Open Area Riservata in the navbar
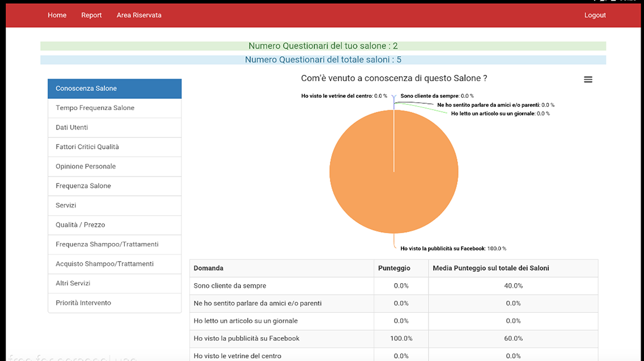The width and height of the screenshot is (644, 361). (139, 15)
